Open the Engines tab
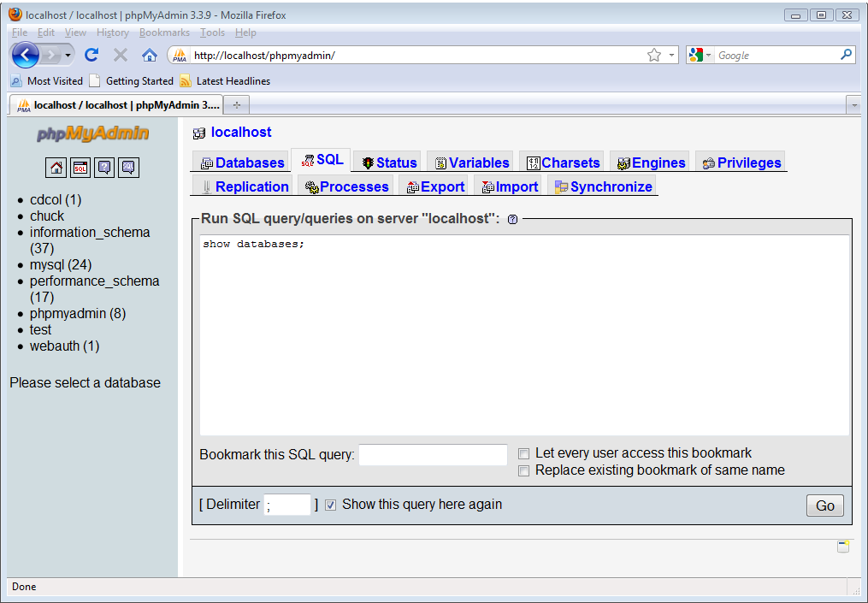This screenshot has width=868, height=603. pos(651,163)
